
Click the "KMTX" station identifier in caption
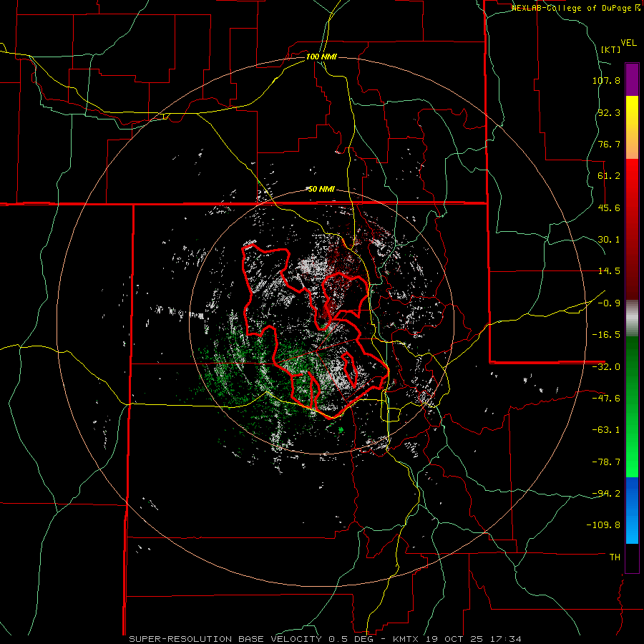(406, 639)
